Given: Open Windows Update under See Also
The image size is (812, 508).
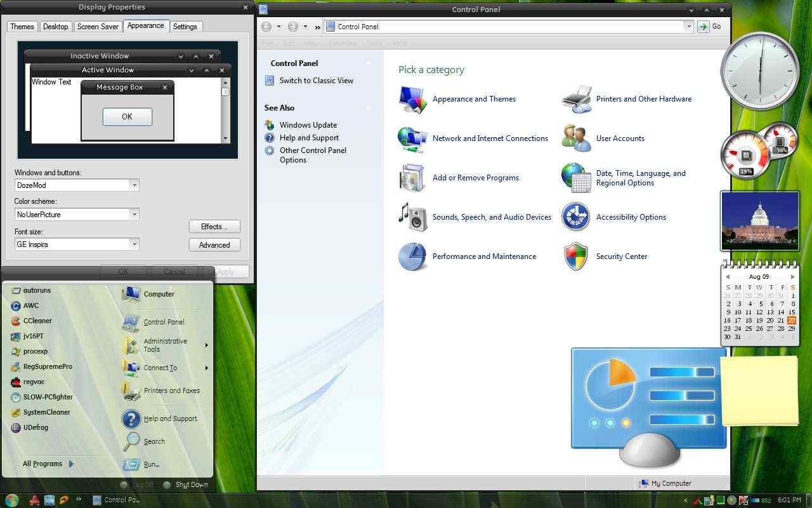Looking at the screenshot, I should [x=308, y=125].
